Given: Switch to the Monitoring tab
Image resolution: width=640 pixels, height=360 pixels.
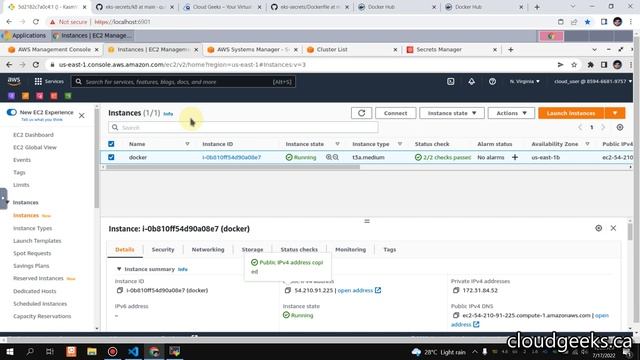Looking at the screenshot, I should 350,249.
